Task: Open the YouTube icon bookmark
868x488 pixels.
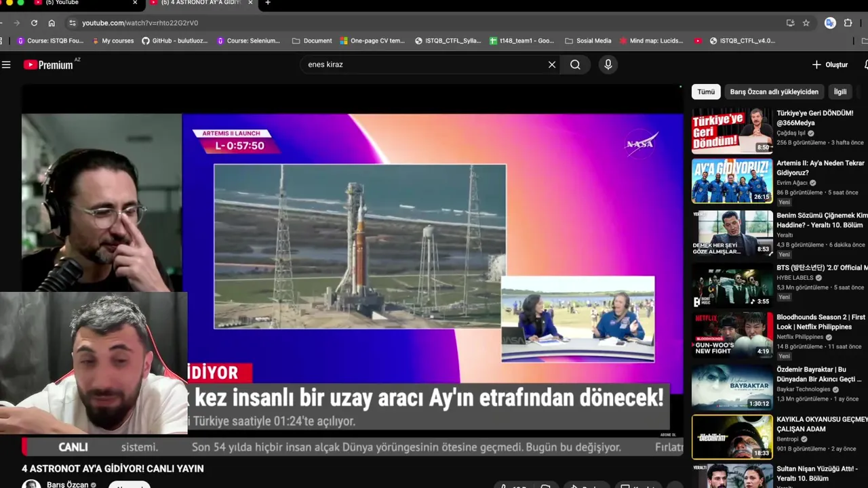Action: click(x=698, y=41)
